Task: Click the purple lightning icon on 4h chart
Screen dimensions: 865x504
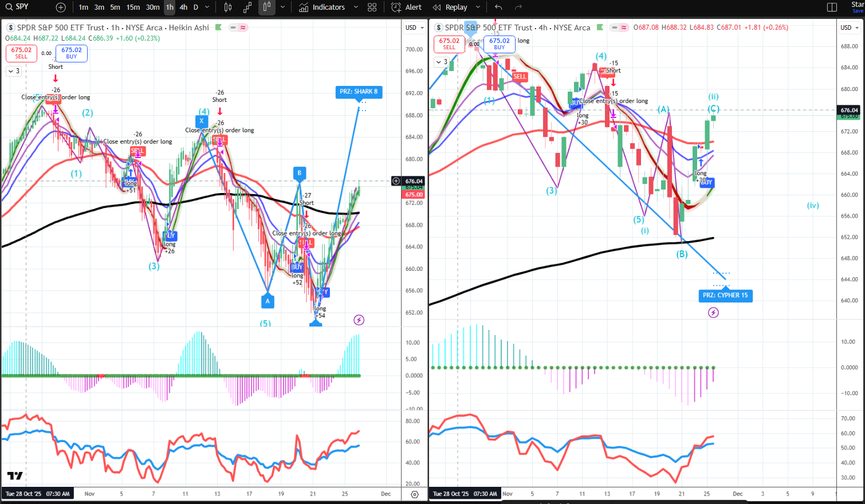Action: click(713, 313)
